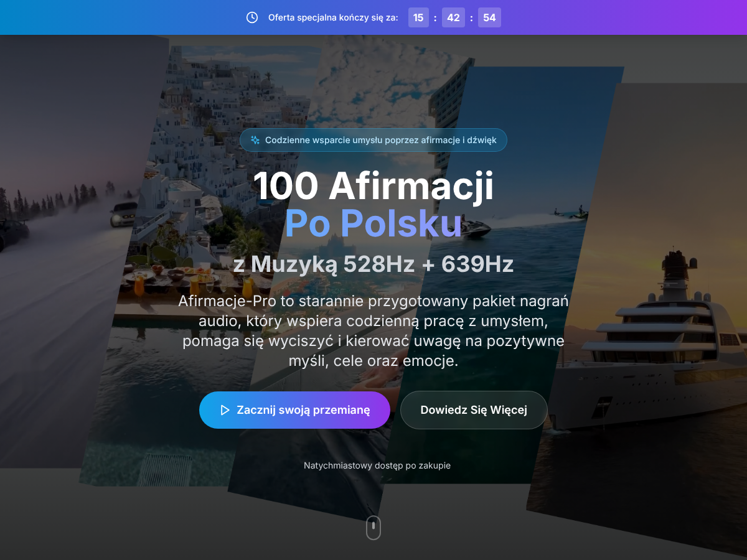Click the sparkle icon in the badge
Image resolution: width=747 pixels, height=560 pixels.
[x=255, y=140]
